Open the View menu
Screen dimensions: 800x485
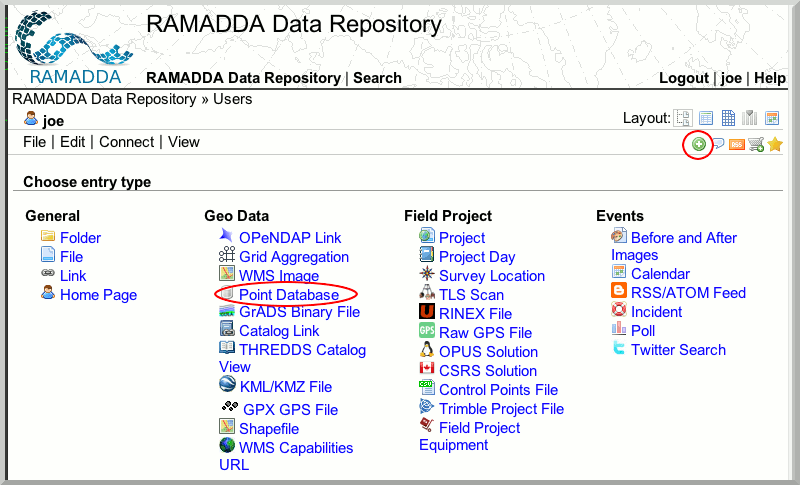(184, 142)
